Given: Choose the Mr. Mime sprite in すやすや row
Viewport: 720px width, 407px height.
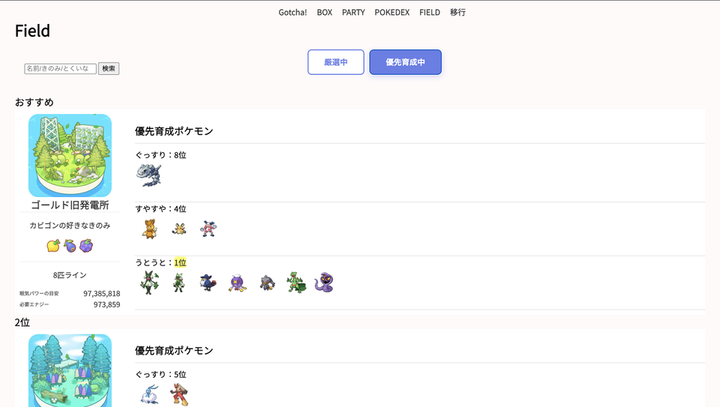Looking at the screenshot, I should (208, 229).
